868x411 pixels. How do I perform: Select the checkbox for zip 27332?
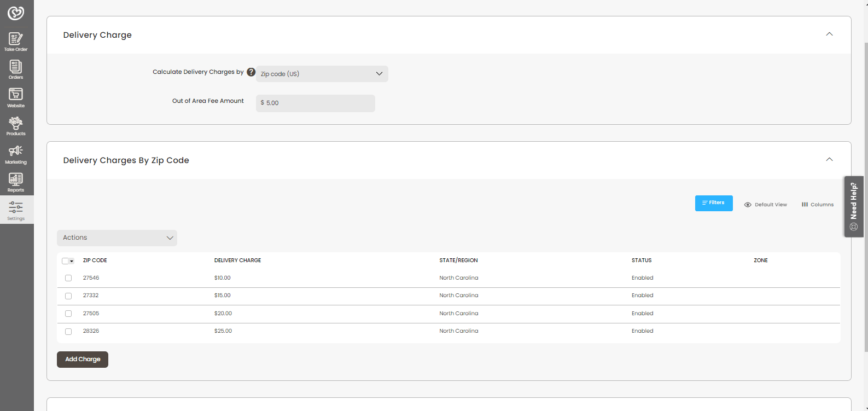tap(68, 296)
